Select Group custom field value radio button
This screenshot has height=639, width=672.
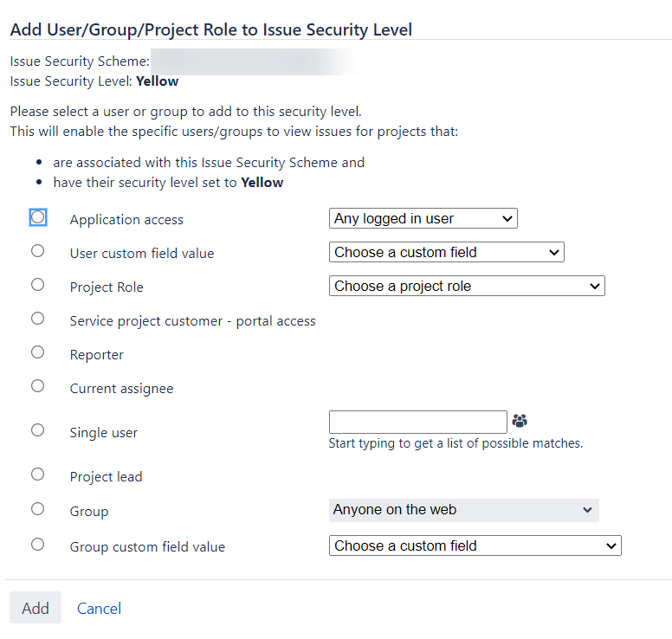[x=38, y=545]
